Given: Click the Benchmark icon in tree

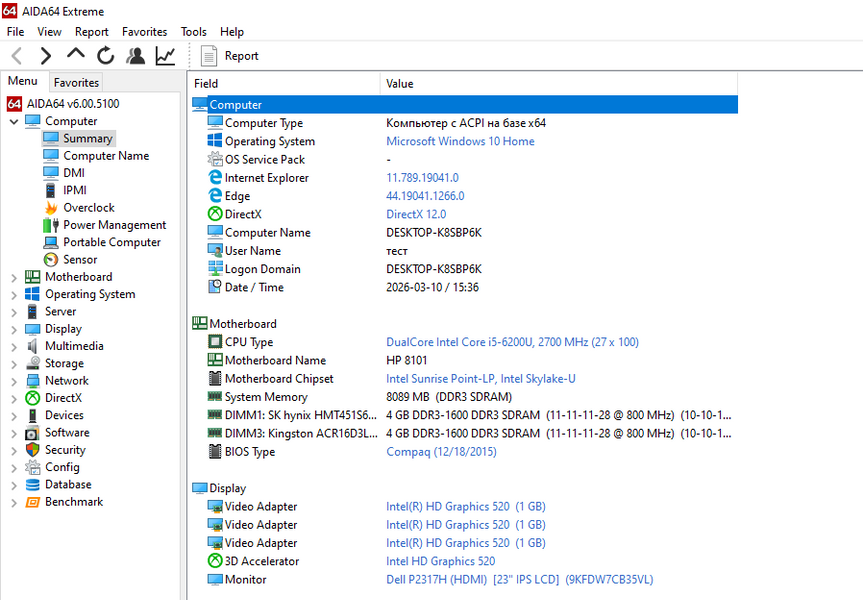Looking at the screenshot, I should click(x=32, y=502).
